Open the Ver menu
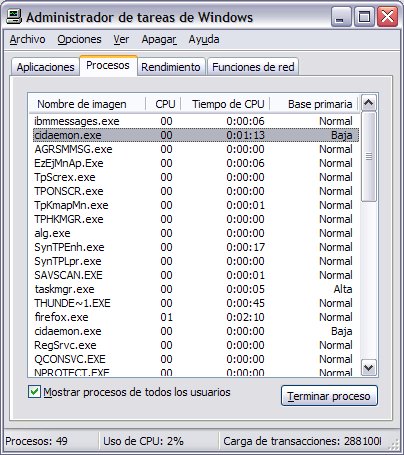The width and height of the screenshot is (404, 455). coord(121,39)
